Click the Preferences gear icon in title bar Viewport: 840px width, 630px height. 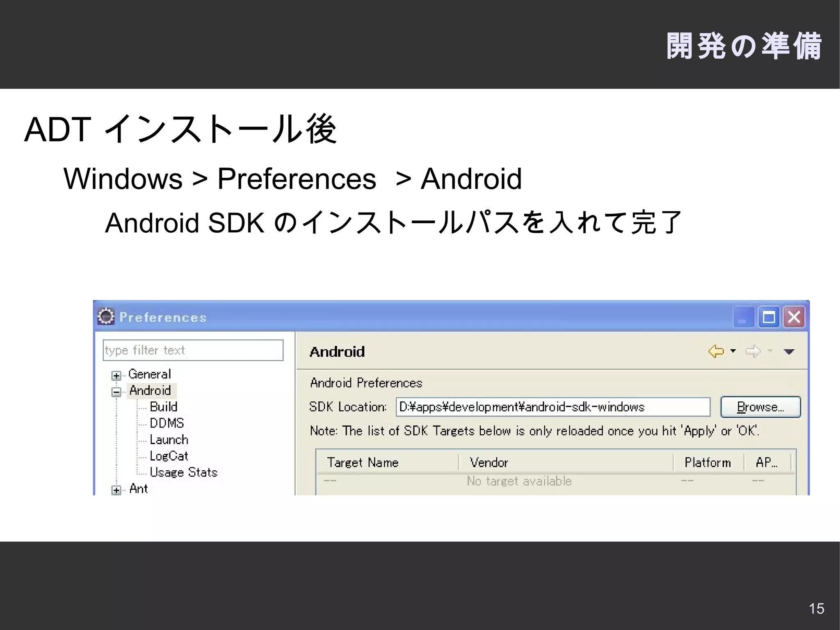tap(106, 316)
